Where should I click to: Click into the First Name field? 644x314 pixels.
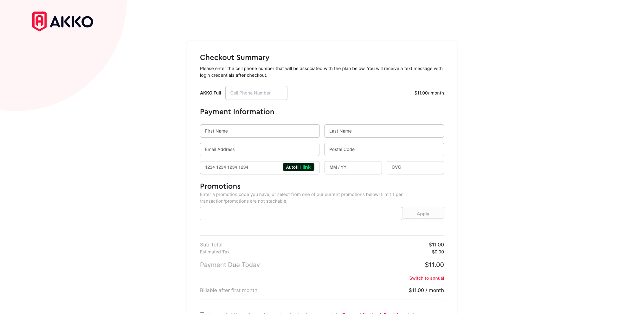click(x=260, y=131)
